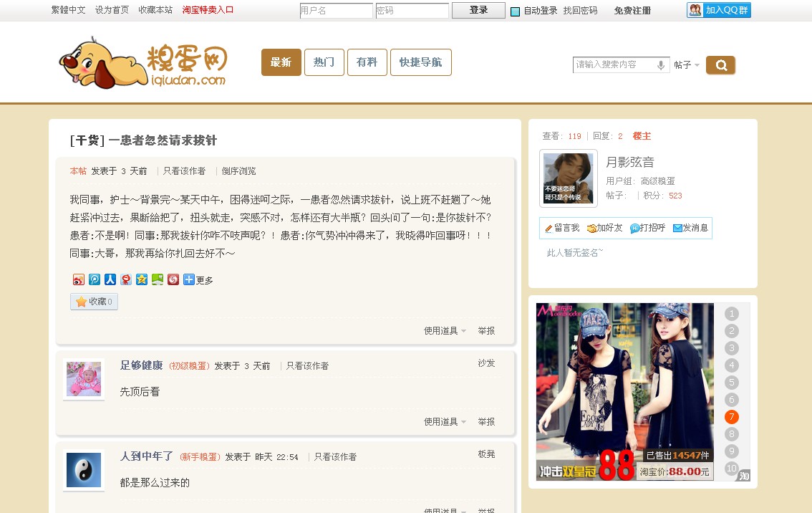Click 只看该作者 in 足够健康 reply

[x=308, y=366]
